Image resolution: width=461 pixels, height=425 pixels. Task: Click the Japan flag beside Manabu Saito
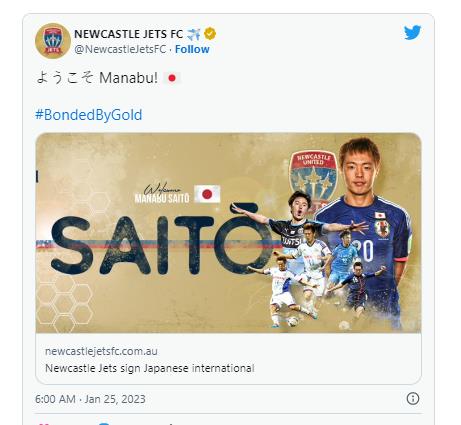tap(207, 194)
